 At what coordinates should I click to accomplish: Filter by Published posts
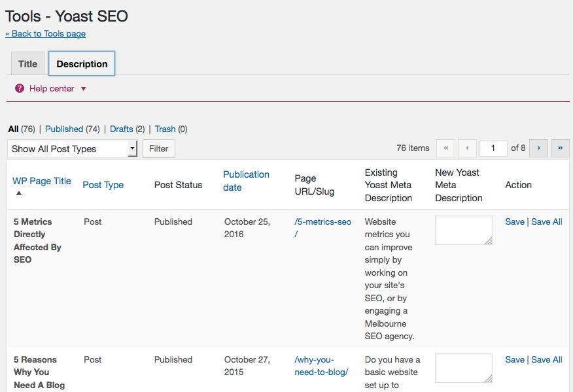(64, 129)
